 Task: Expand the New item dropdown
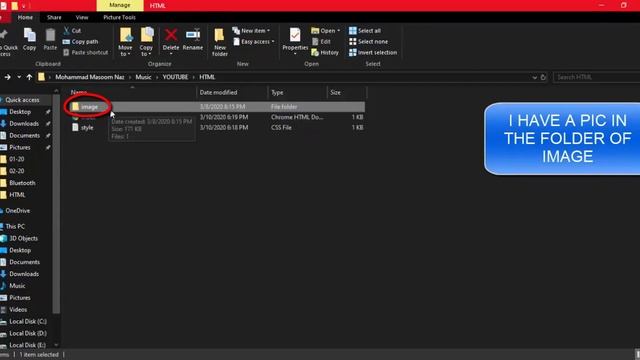(x=268, y=31)
